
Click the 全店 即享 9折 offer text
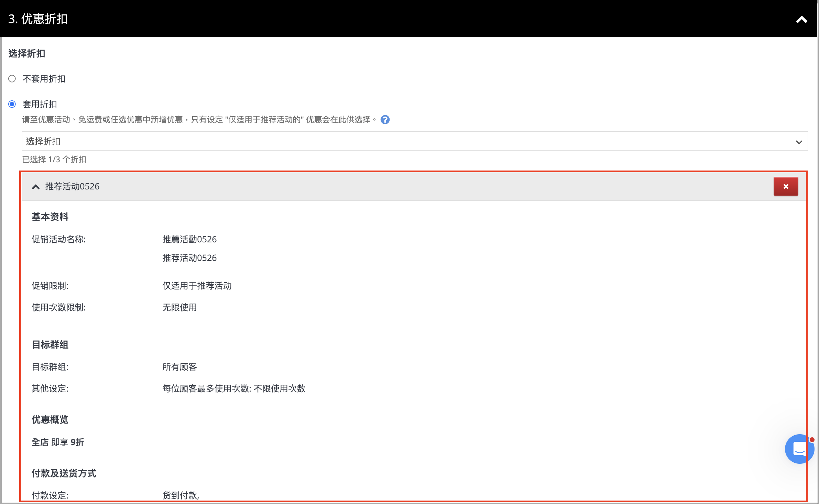pos(58,442)
